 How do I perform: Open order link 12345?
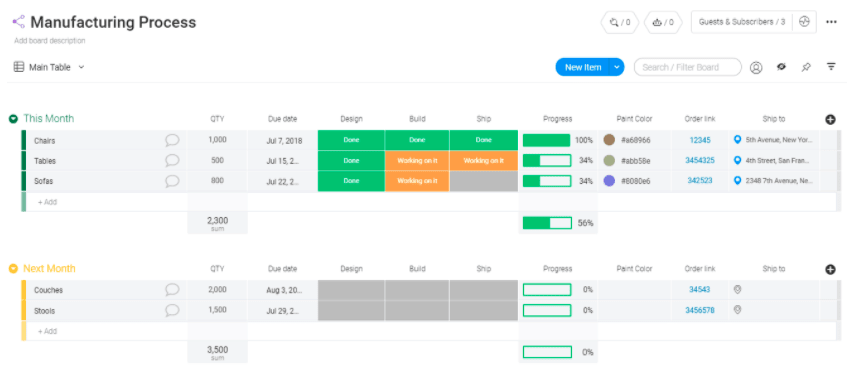700,140
